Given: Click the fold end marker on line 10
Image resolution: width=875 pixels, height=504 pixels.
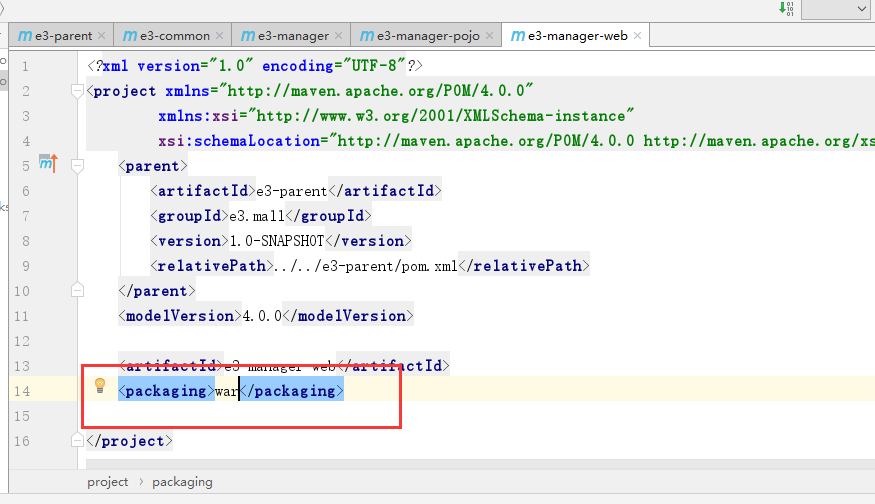Looking at the screenshot, I should click(78, 290).
